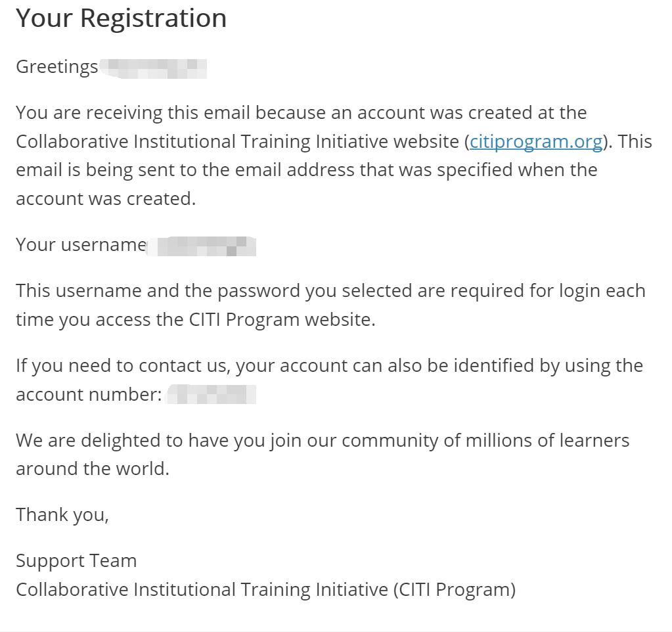The height and width of the screenshot is (632, 672).
Task: Click the text "around the world."
Action: (x=93, y=469)
